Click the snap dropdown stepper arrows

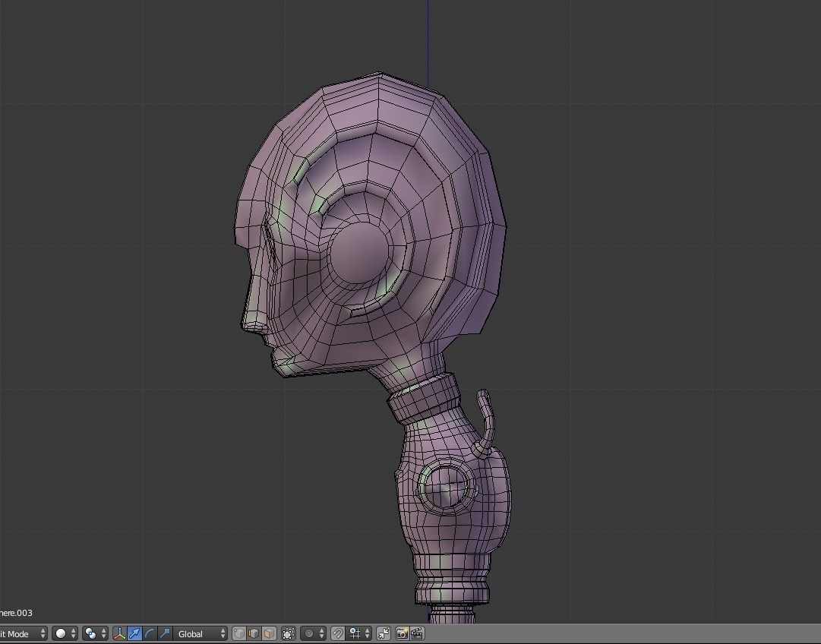click(x=367, y=633)
